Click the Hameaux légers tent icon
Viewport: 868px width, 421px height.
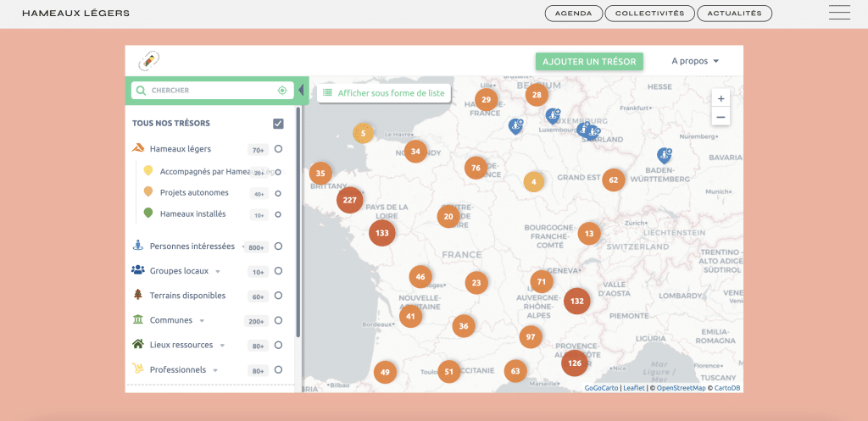coord(138,148)
